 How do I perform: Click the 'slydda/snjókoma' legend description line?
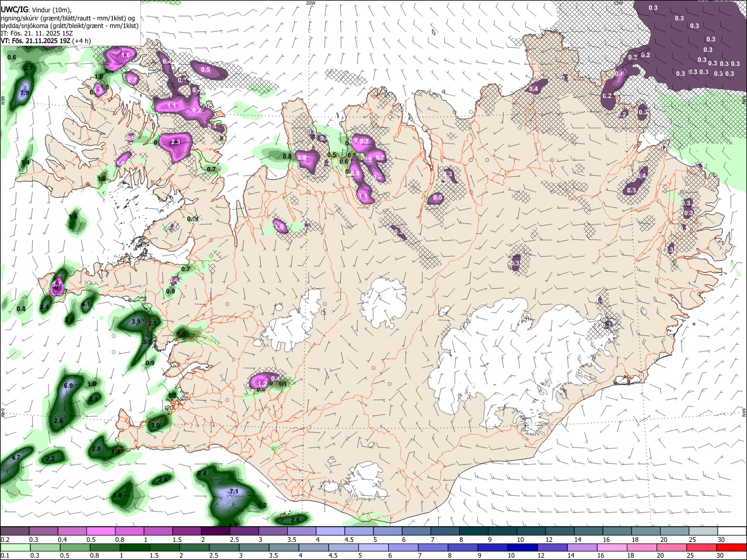click(69, 26)
